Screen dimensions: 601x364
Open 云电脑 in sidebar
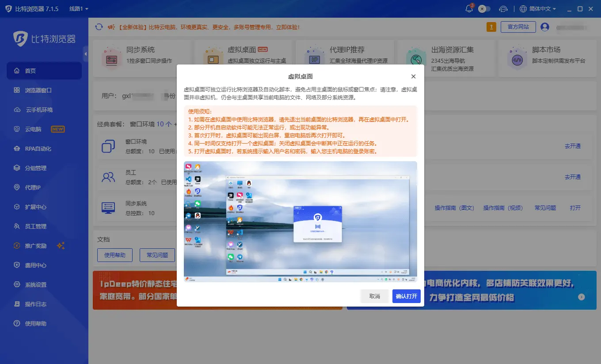(44, 129)
